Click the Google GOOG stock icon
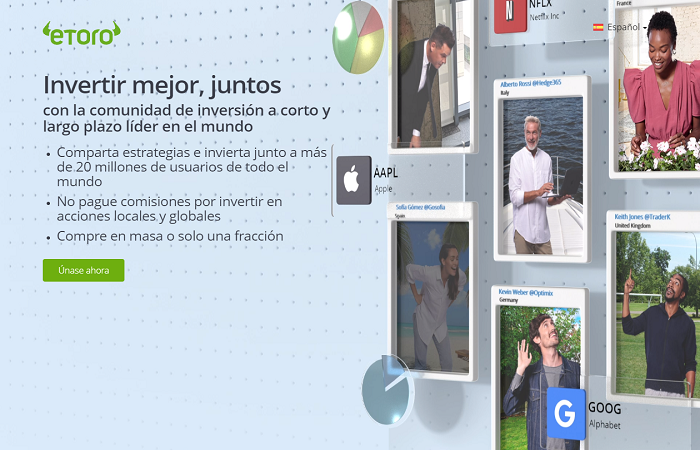Screen dimensions: 700x450 pyautogui.click(x=566, y=413)
